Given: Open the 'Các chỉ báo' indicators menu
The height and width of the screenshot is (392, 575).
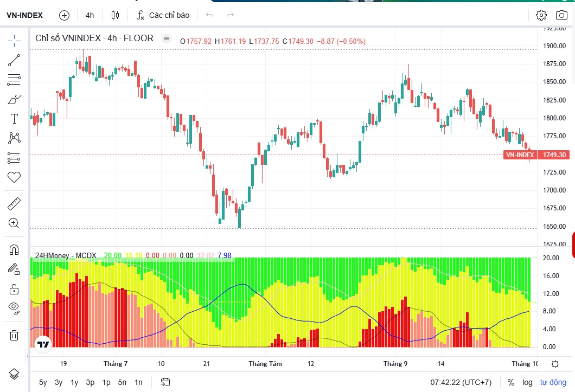Looking at the screenshot, I should tap(163, 15).
